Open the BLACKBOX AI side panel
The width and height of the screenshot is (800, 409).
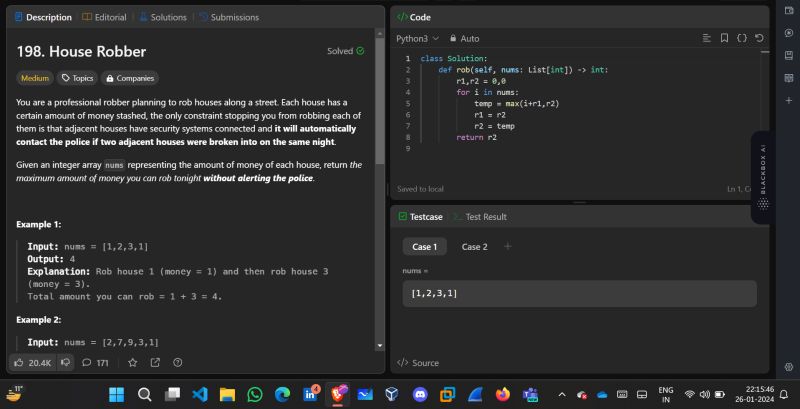click(x=763, y=177)
